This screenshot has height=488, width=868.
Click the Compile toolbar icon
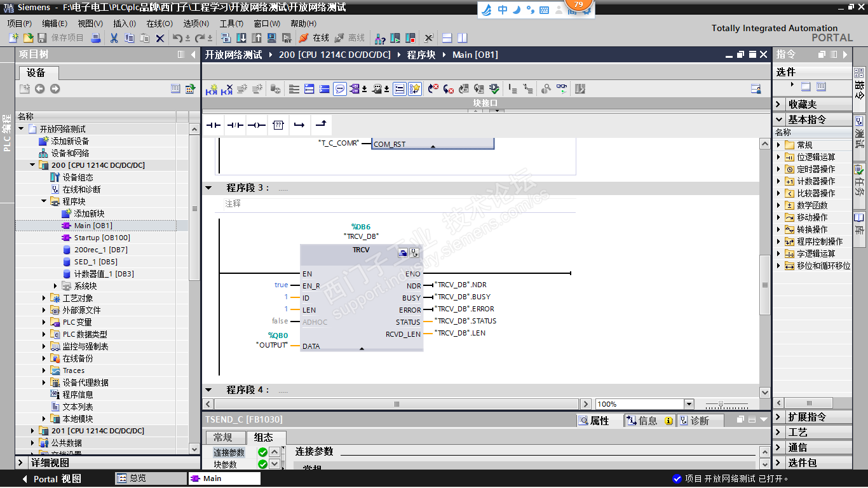pos(226,38)
